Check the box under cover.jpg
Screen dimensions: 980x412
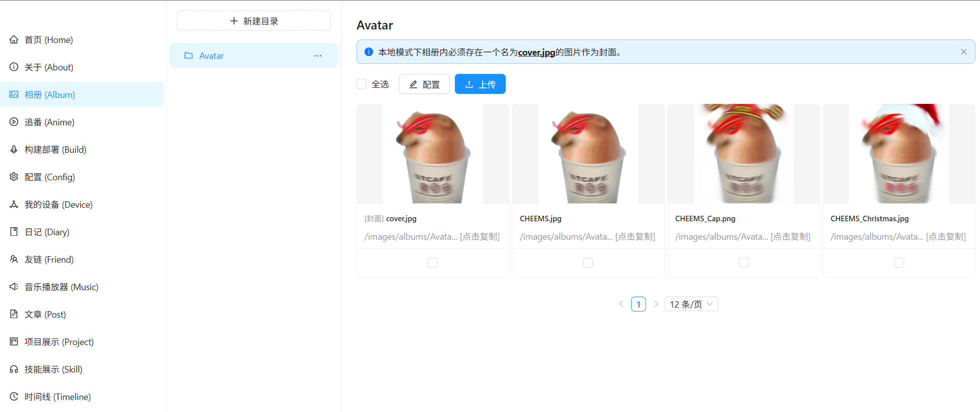433,263
